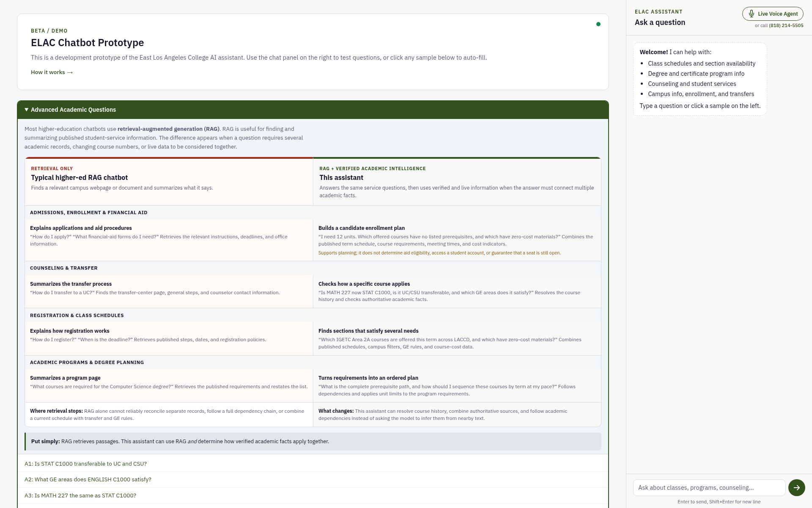Select sample A3 about MATH 227 equivalence
This screenshot has width=812, height=508.
point(313,496)
